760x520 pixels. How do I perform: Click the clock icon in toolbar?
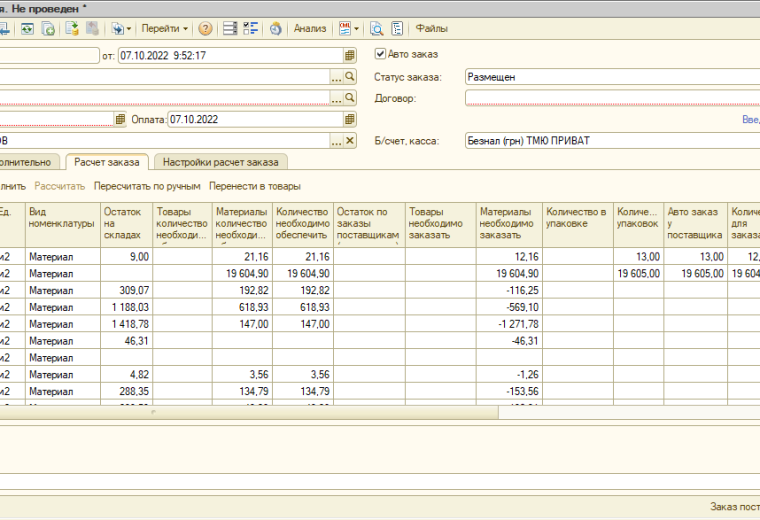(275, 29)
